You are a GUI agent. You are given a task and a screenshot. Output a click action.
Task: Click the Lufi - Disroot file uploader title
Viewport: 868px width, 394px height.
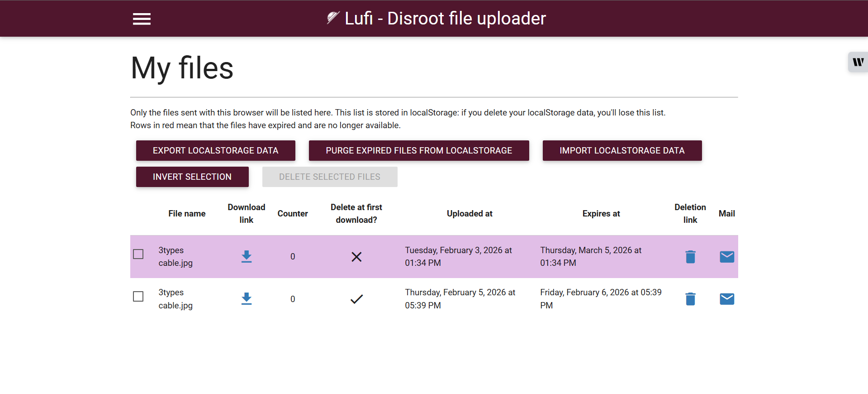pos(445,19)
